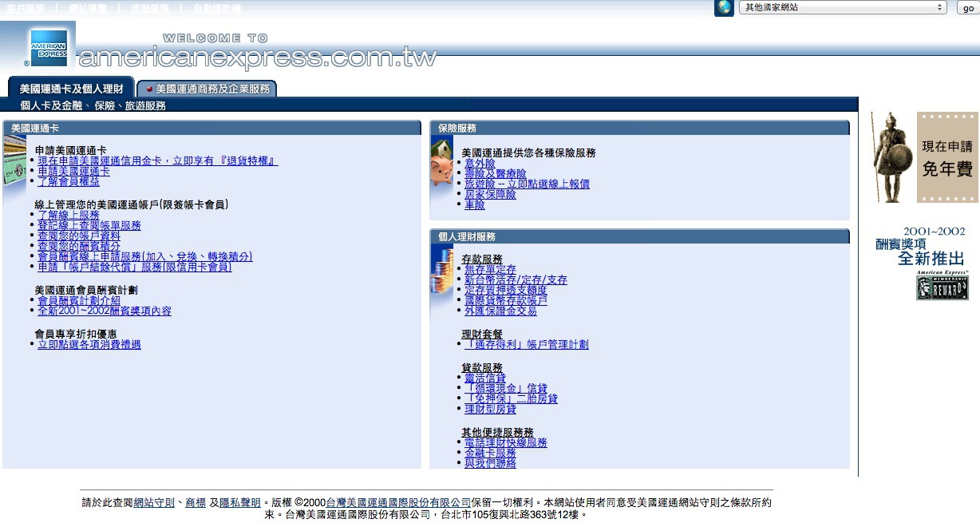
Task: Click the 個人理財服務 panel header
Action: point(639,236)
